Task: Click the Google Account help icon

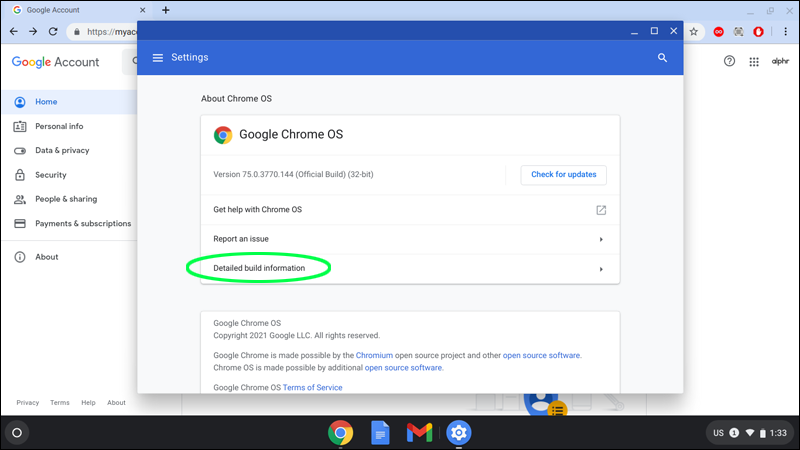Action: (729, 61)
